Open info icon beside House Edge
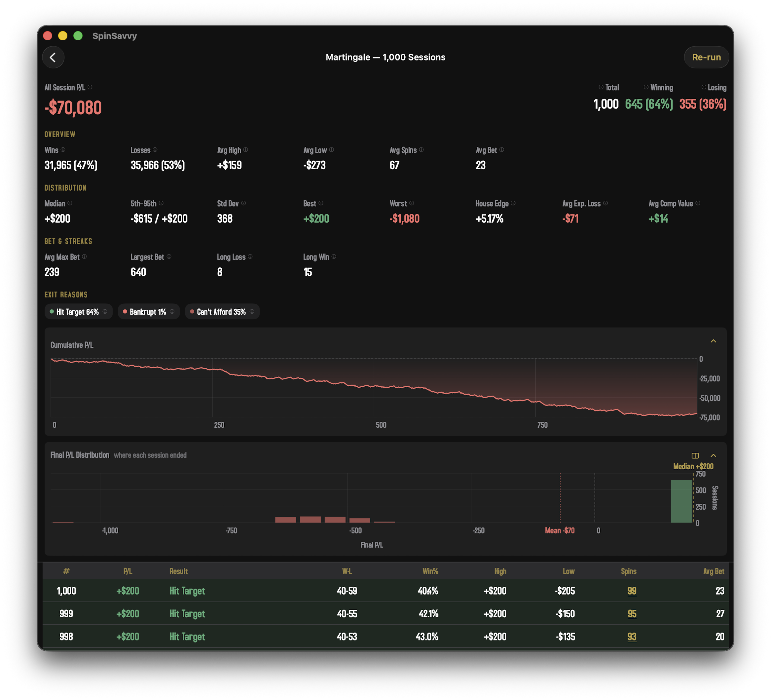Screen dimensions: 771x700 [x=513, y=203]
